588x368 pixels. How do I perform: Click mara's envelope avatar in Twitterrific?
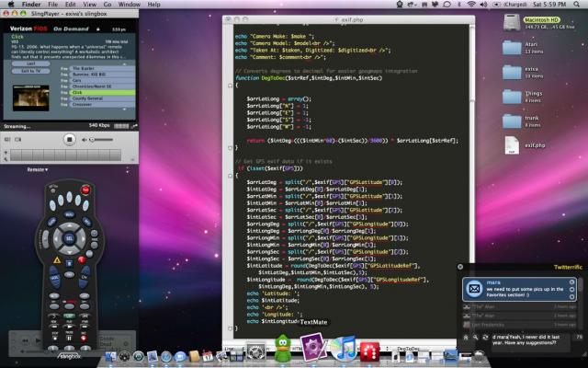[474, 289]
